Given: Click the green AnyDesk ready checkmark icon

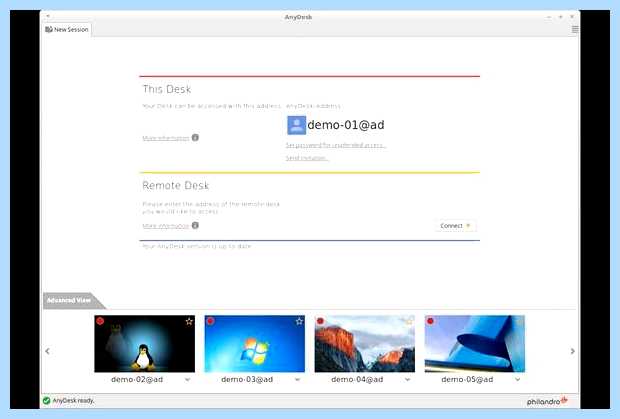Looking at the screenshot, I should tap(46, 401).
